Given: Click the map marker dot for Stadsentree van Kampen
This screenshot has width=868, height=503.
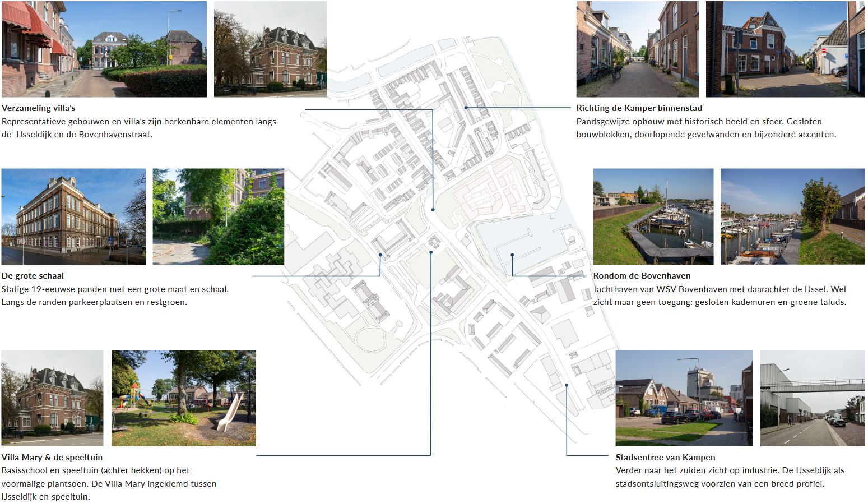Looking at the screenshot, I should [x=567, y=385].
